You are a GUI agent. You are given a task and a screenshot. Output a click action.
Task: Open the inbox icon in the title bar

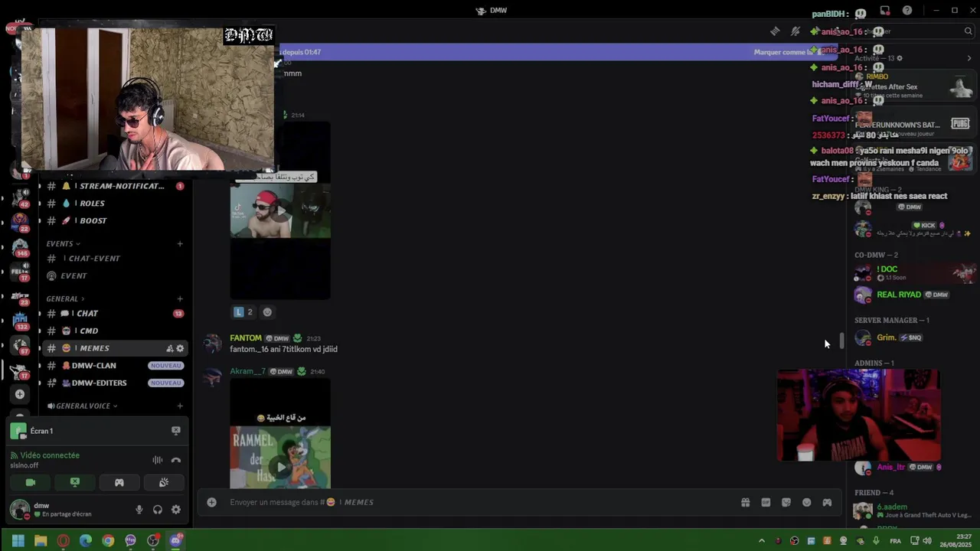(x=885, y=11)
